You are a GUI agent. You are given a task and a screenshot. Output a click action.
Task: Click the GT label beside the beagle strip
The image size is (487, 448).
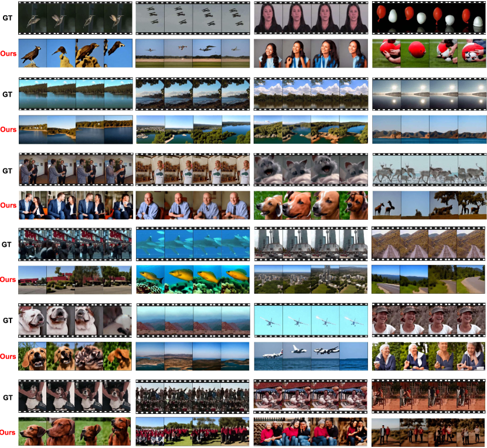coord(8,398)
